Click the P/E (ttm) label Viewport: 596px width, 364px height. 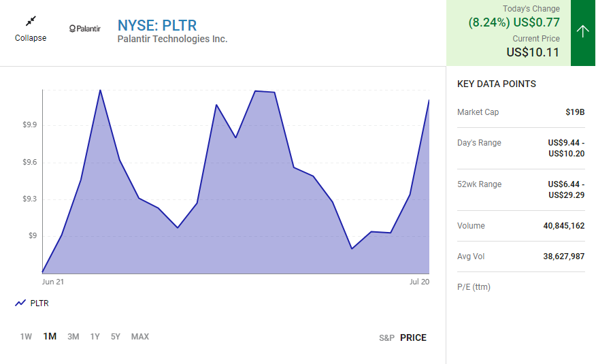pyautogui.click(x=474, y=287)
